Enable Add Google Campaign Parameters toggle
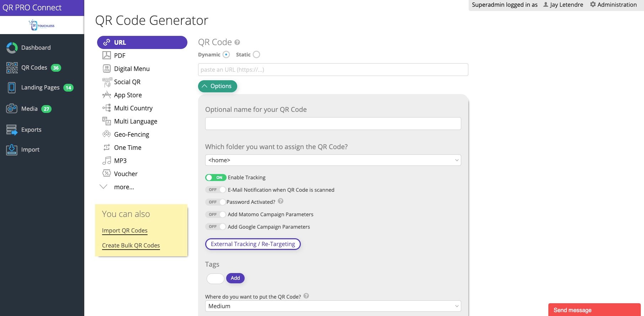The width and height of the screenshot is (644, 316). [215, 227]
